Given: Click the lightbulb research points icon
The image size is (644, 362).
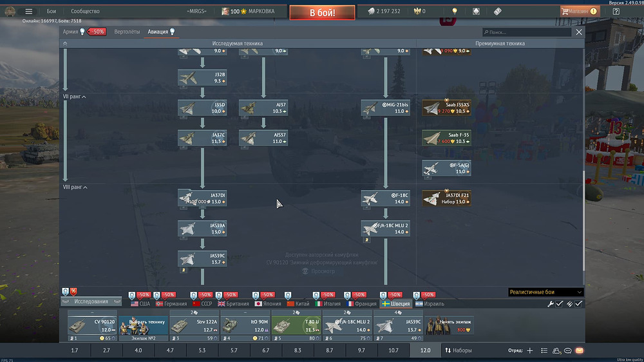Looking at the screenshot, I should [x=454, y=12].
